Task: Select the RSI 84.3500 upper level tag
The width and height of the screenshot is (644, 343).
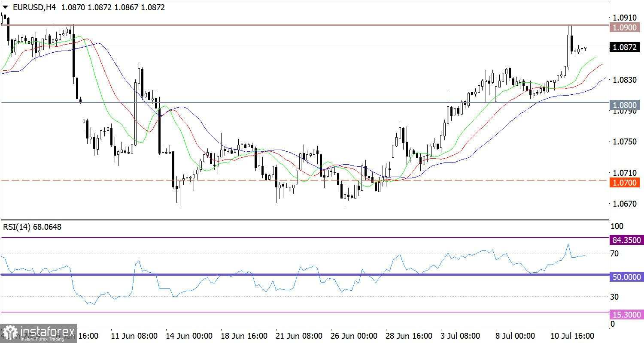Action: 627,240
